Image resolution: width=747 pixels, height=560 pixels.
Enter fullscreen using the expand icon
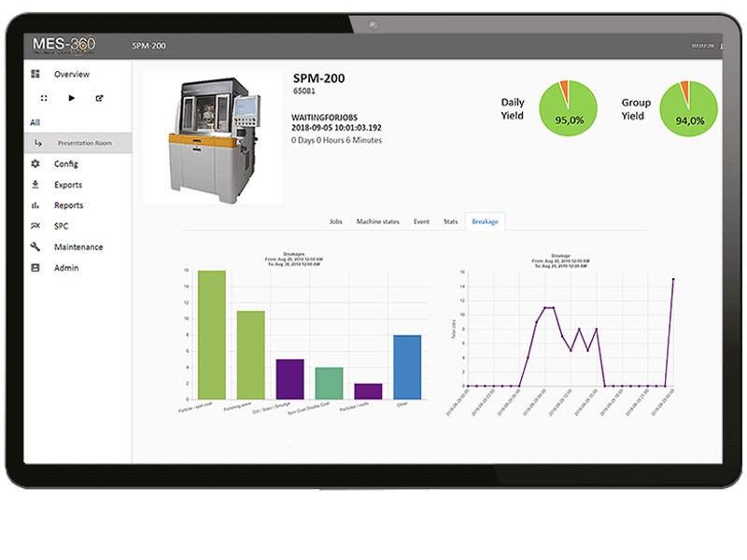[x=44, y=98]
